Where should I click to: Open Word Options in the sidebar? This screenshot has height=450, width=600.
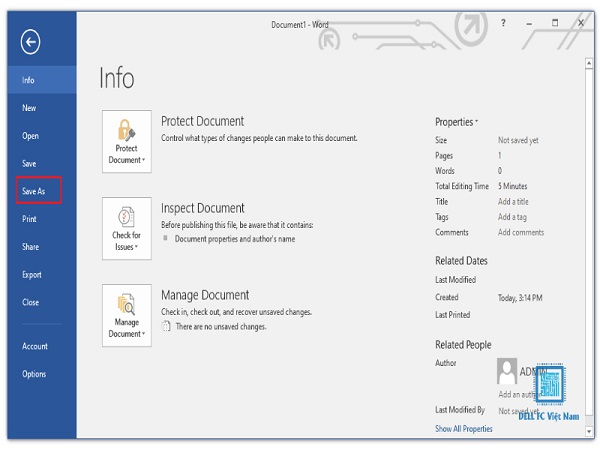tap(34, 374)
